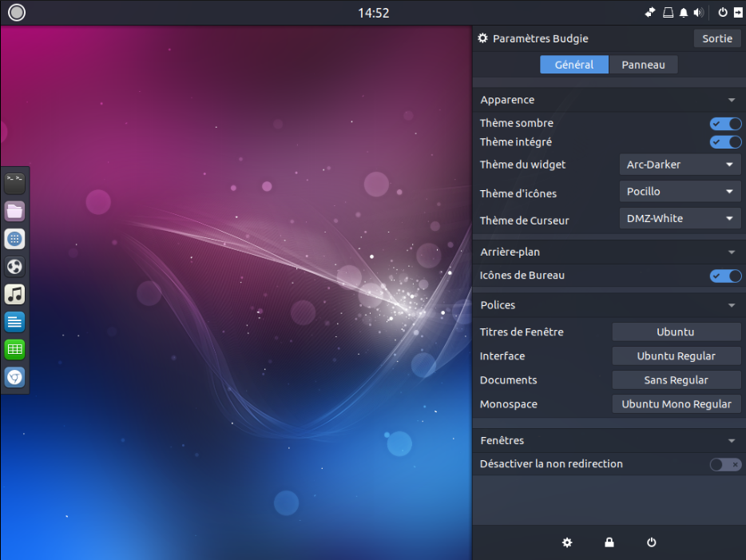
Task: Click the volume speaker icon
Action: tap(698, 13)
